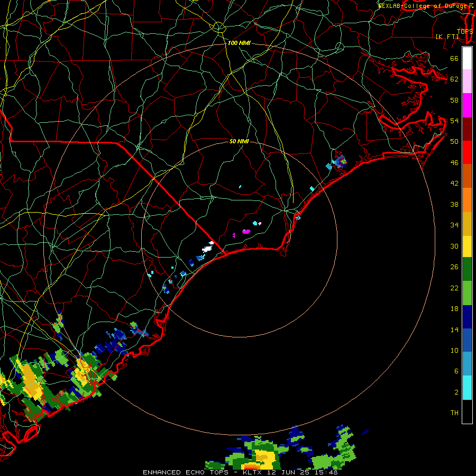The image size is (476, 476).
Task: Select the "42" scale value
Action: pyautogui.click(x=454, y=184)
